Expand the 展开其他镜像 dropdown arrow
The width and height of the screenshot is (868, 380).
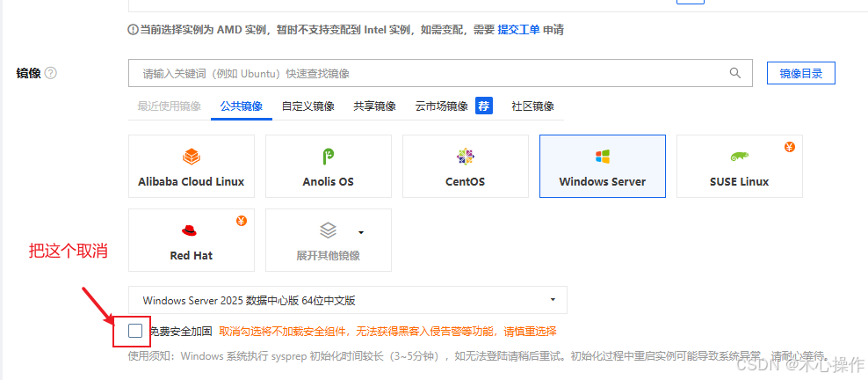coord(361,232)
